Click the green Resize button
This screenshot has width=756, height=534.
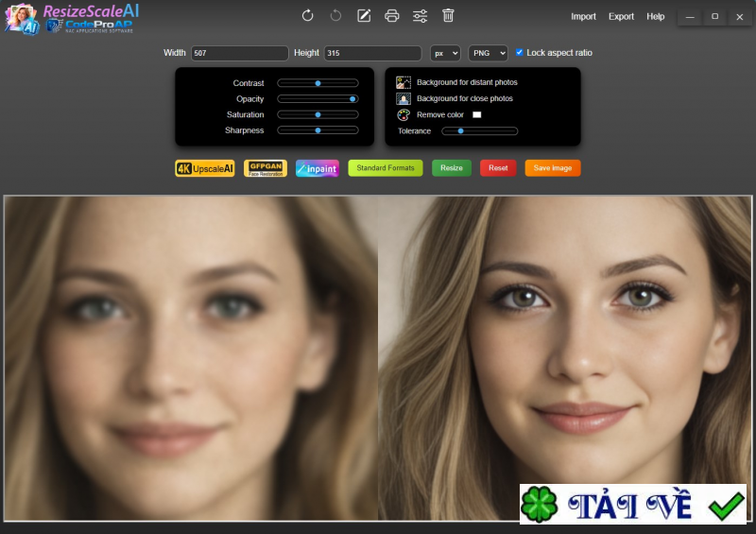(452, 168)
